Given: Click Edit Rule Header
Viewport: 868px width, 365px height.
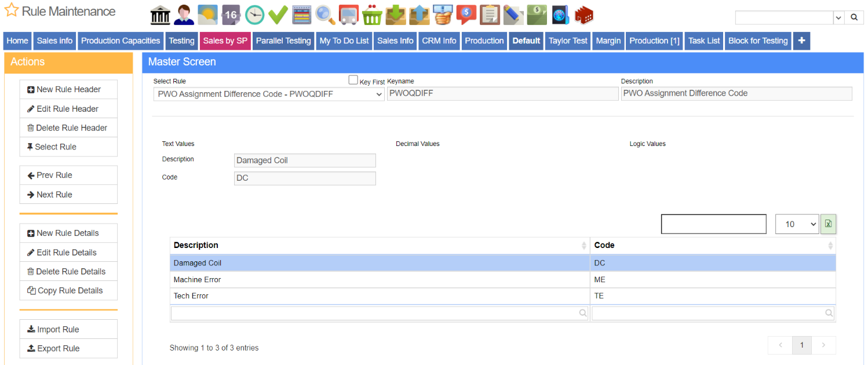Looking at the screenshot, I should pyautogui.click(x=68, y=108).
